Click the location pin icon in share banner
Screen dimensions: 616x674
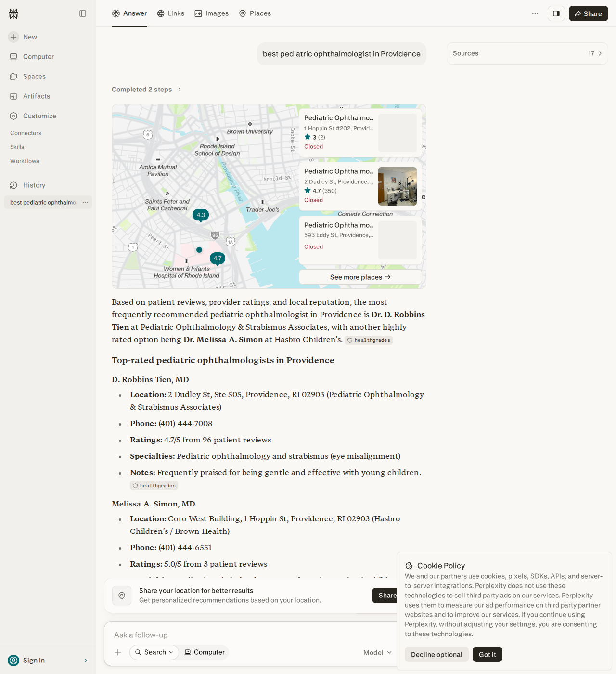click(x=122, y=596)
